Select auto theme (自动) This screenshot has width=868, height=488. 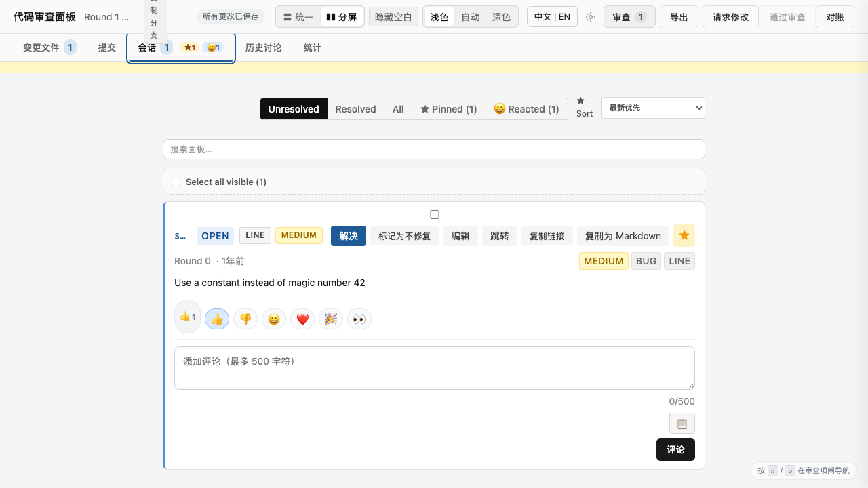tap(471, 17)
